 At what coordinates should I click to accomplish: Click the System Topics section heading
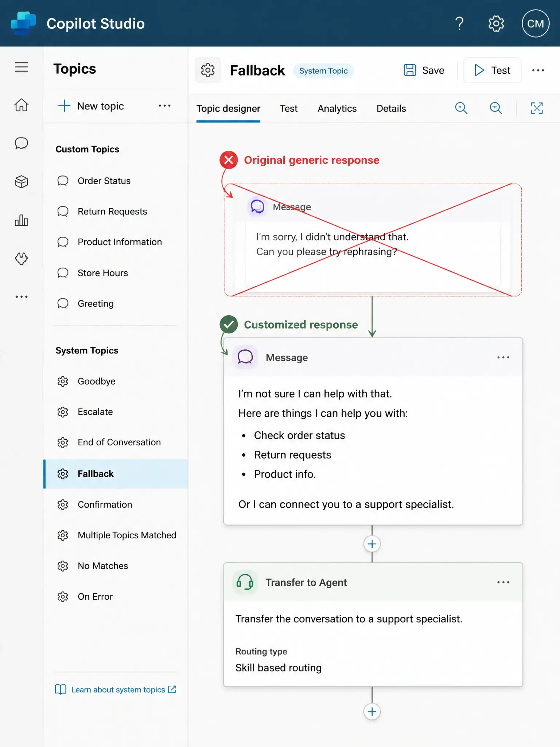[87, 351]
